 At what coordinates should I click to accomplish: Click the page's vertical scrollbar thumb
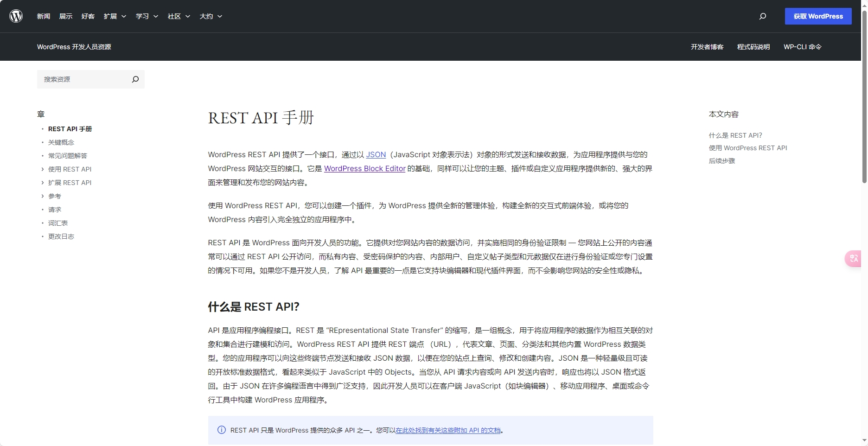tap(864, 96)
